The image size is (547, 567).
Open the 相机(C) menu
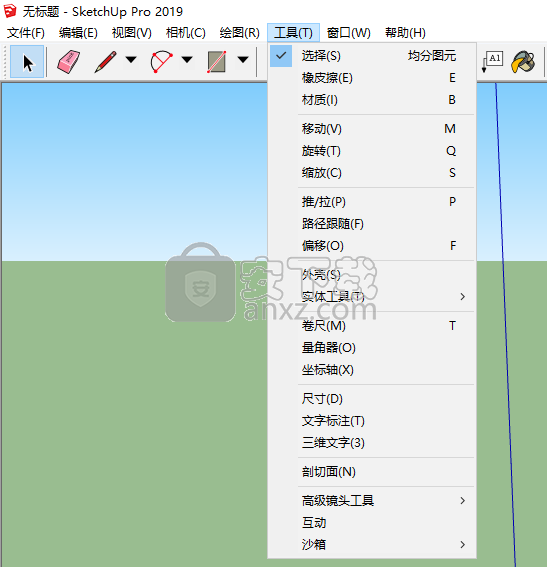186,33
